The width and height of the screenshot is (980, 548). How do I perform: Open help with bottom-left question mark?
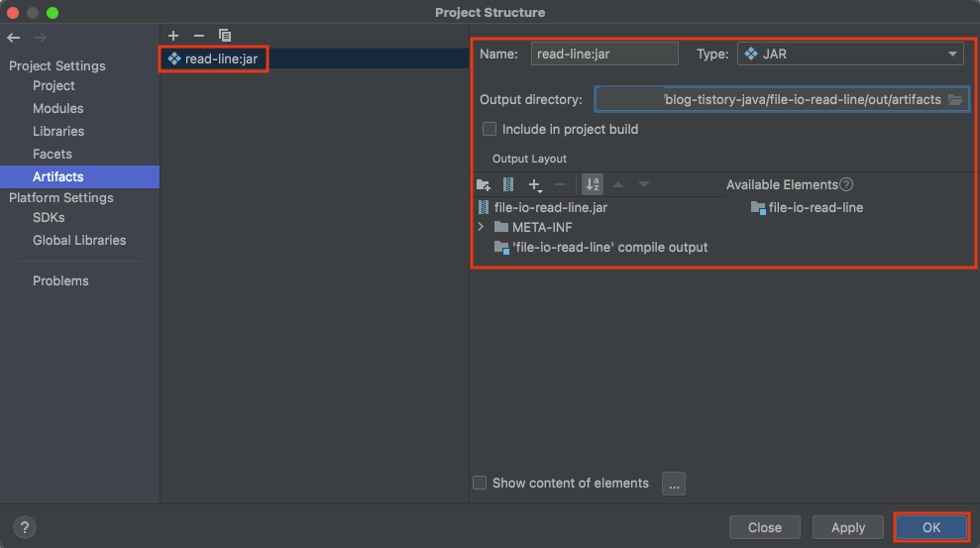(25, 527)
